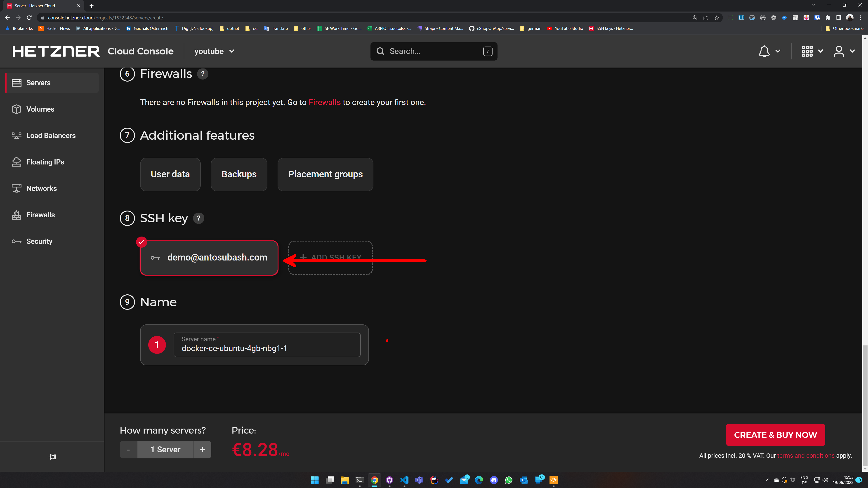Open Volumes in the sidebar
868x488 pixels.
coord(40,109)
